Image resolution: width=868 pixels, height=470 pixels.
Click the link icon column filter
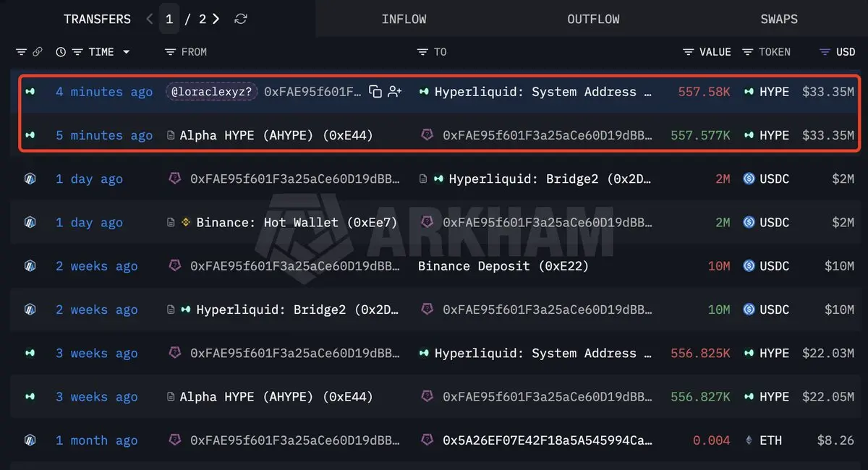click(38, 52)
